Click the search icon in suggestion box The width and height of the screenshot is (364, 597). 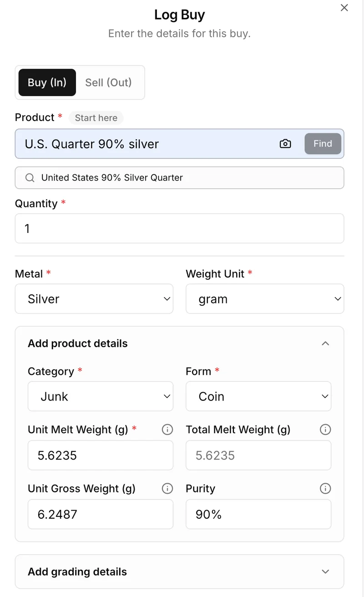tap(30, 178)
